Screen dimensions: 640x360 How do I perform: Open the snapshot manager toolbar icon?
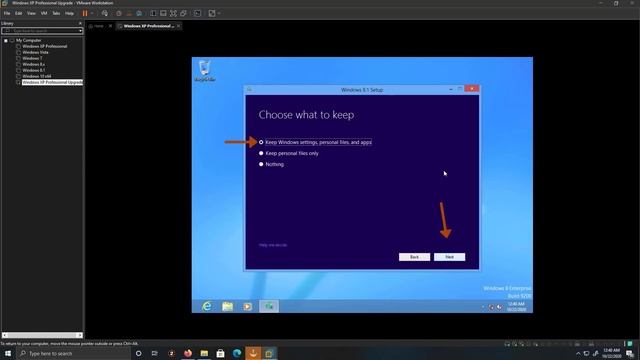(x=139, y=13)
